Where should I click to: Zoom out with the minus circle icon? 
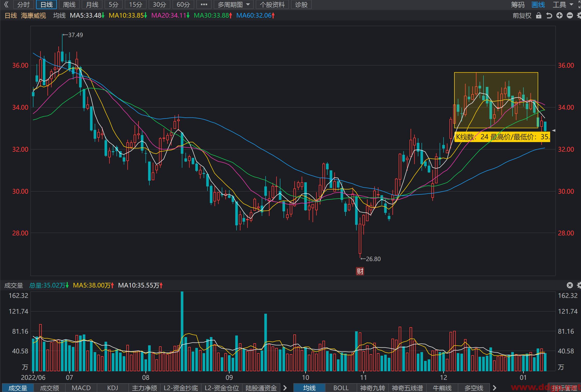tap(570, 16)
